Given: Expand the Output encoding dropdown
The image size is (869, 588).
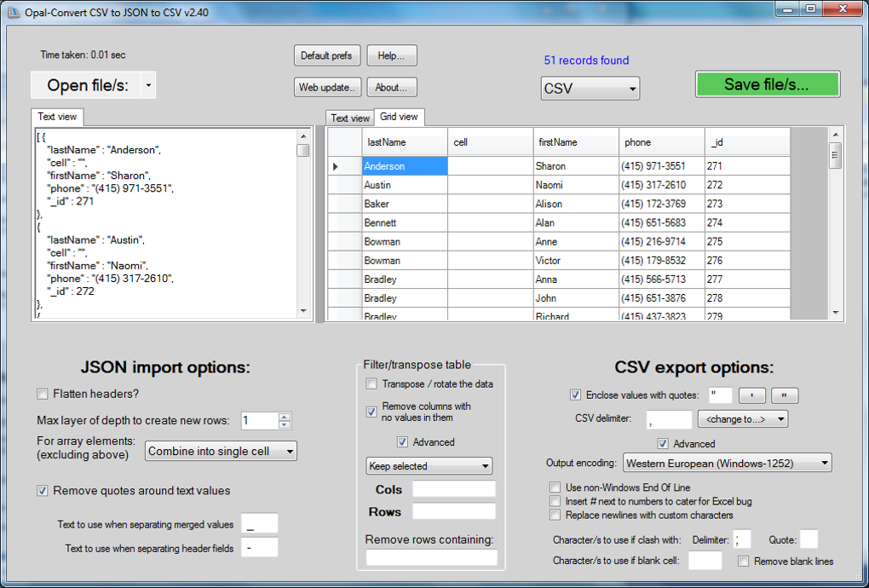Looking at the screenshot, I should (x=728, y=463).
